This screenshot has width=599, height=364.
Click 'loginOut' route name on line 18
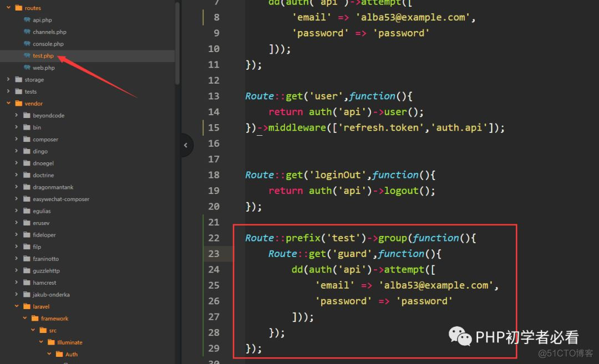click(x=338, y=175)
